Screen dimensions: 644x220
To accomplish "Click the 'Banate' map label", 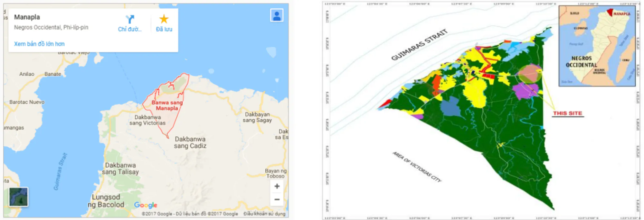I will [x=53, y=74].
